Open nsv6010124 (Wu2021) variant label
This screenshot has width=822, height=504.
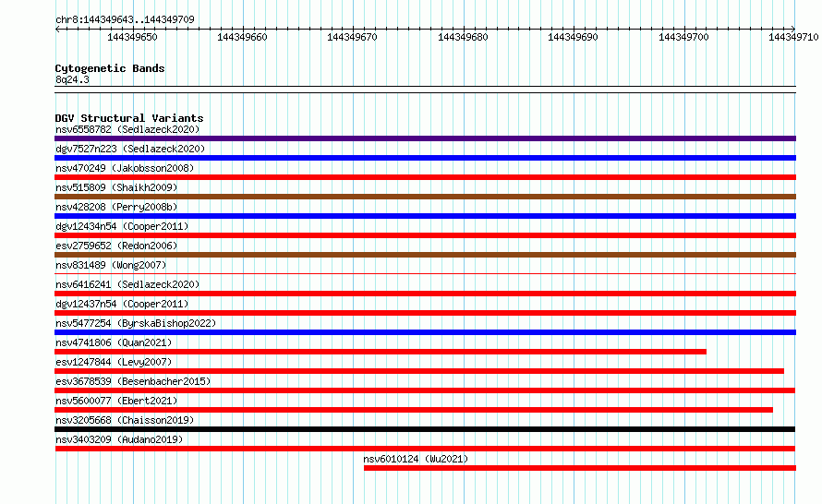416,459
